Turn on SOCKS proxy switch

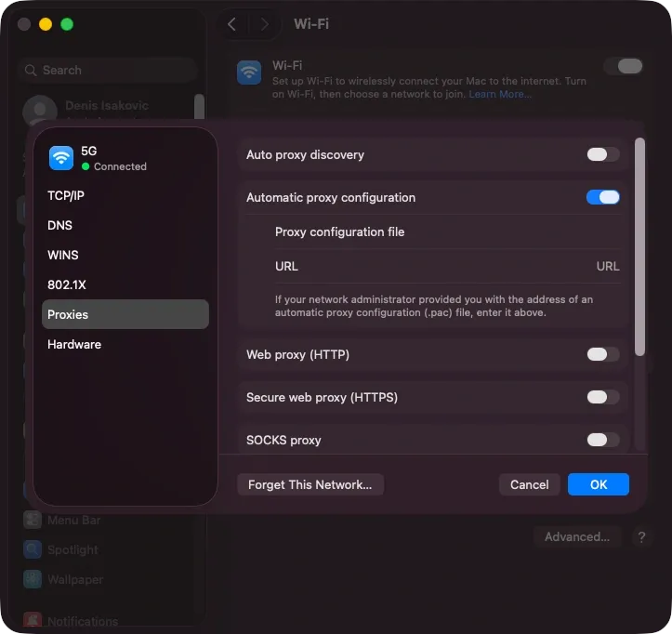[x=603, y=440]
